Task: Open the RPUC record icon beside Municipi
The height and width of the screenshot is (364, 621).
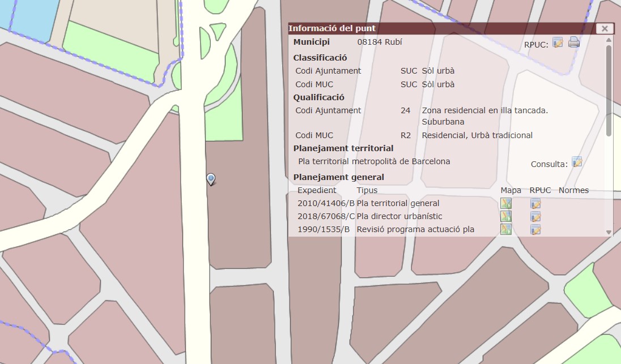Action: [x=558, y=42]
